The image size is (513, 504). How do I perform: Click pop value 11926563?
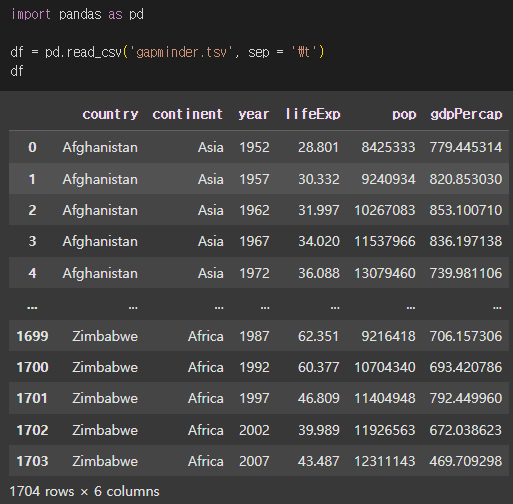[385, 430]
